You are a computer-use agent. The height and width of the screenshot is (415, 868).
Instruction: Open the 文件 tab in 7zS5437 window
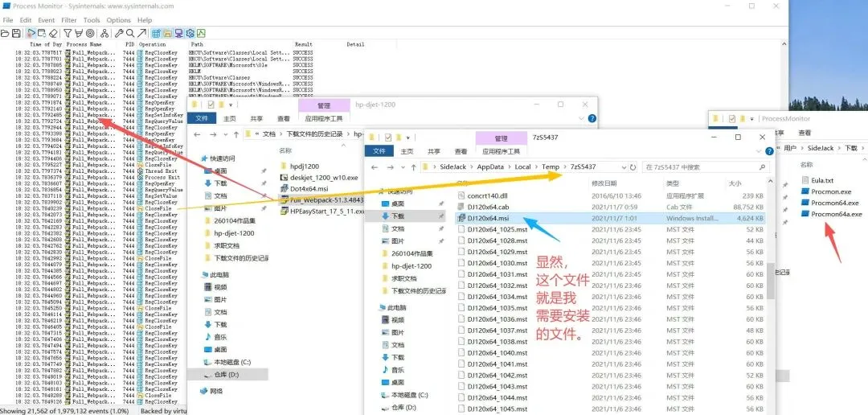point(379,150)
